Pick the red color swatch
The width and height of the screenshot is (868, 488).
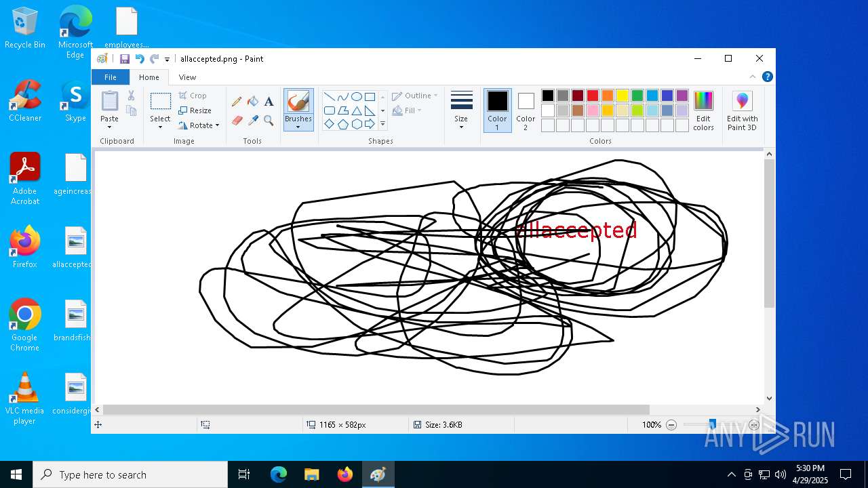point(592,96)
